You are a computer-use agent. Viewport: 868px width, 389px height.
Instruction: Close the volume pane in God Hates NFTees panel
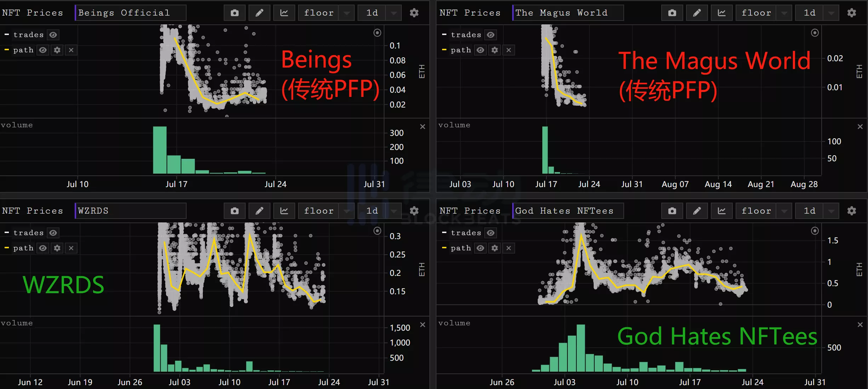(860, 325)
